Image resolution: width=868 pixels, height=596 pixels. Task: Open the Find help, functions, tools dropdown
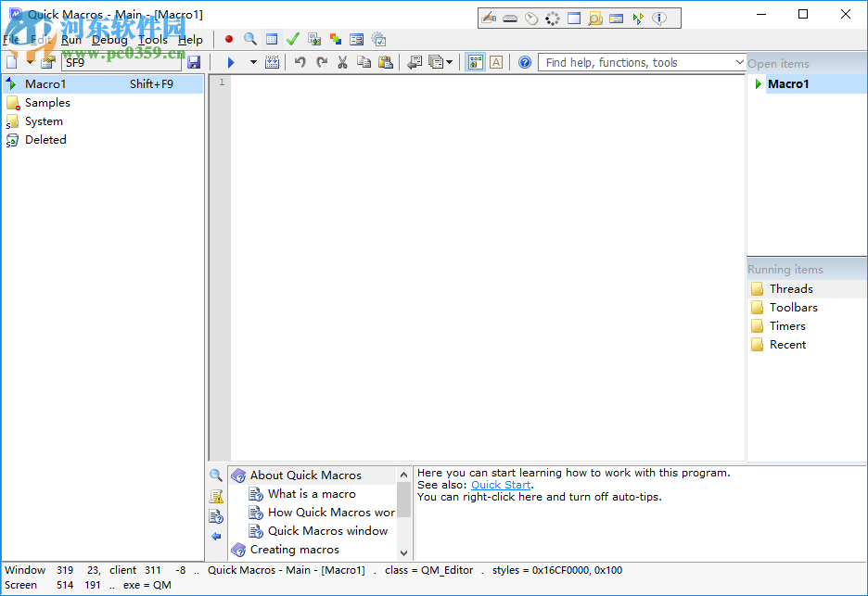(739, 62)
